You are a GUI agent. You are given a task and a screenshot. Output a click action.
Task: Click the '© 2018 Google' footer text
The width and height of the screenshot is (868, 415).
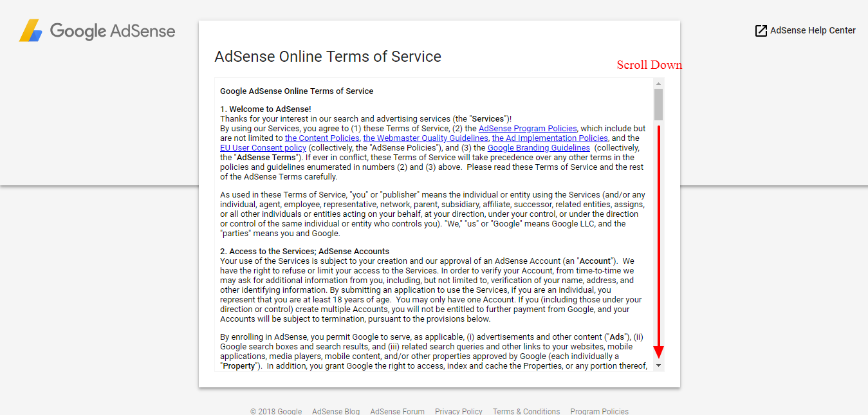point(276,411)
